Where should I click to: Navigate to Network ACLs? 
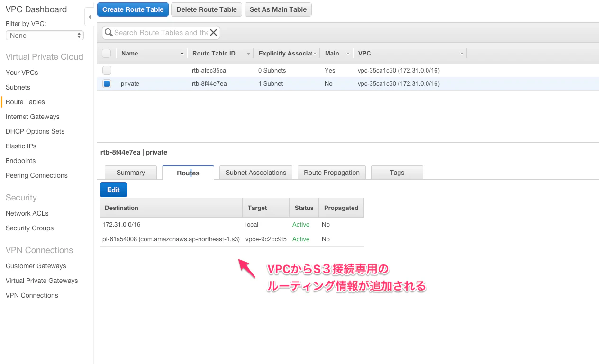(x=27, y=213)
